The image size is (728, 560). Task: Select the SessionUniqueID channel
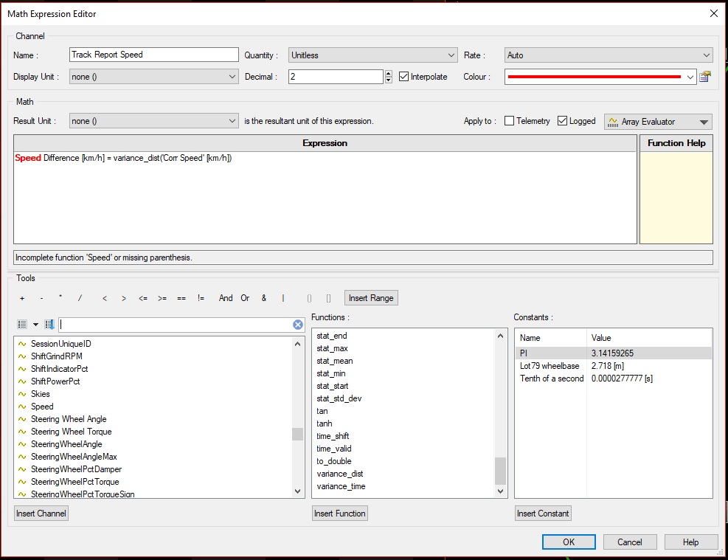(x=60, y=344)
